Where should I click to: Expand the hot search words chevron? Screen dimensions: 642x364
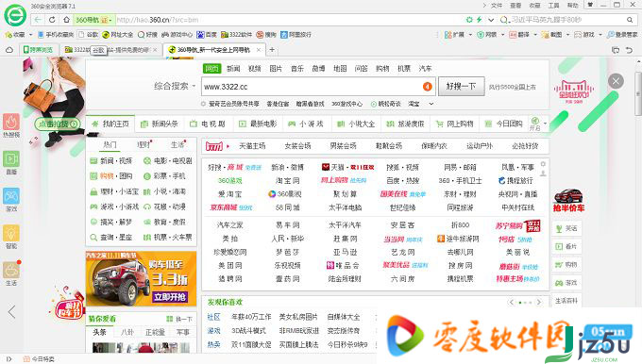pos(431,104)
